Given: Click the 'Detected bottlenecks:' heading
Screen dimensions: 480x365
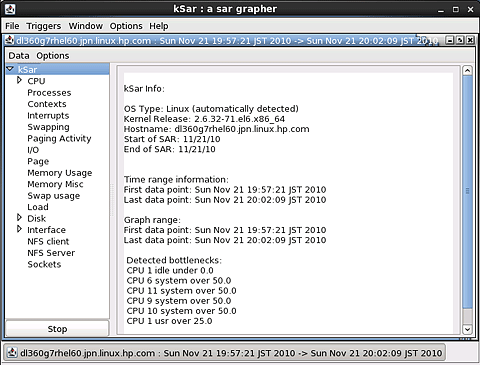Looking at the screenshot, I should pos(174,260).
